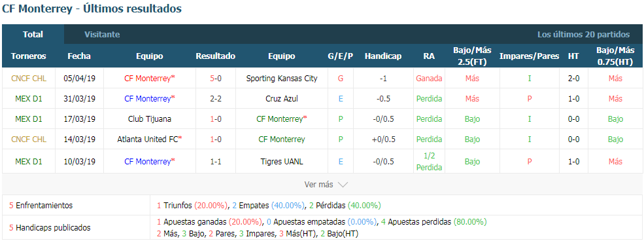Open Los últimos 20 partidos selector
Screen dimensions: 644x241
tap(583, 35)
